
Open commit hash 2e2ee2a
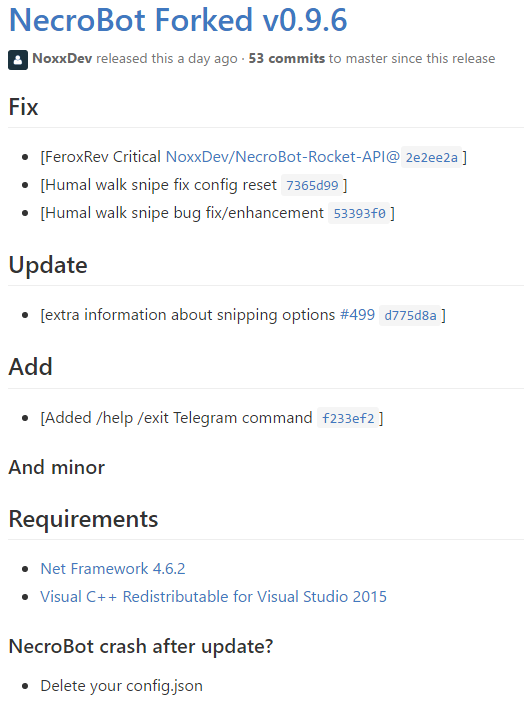point(431,158)
